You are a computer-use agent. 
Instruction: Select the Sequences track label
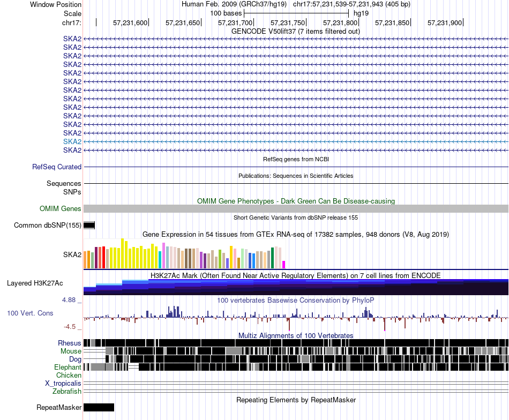64,183
